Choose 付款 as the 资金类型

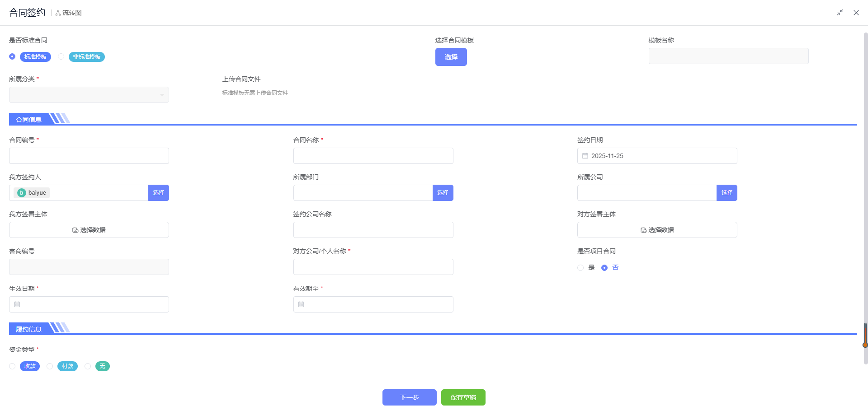(x=50, y=366)
